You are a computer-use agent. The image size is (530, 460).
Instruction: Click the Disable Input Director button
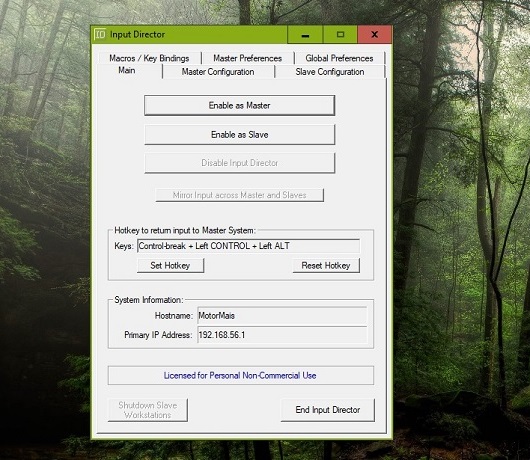[239, 163]
